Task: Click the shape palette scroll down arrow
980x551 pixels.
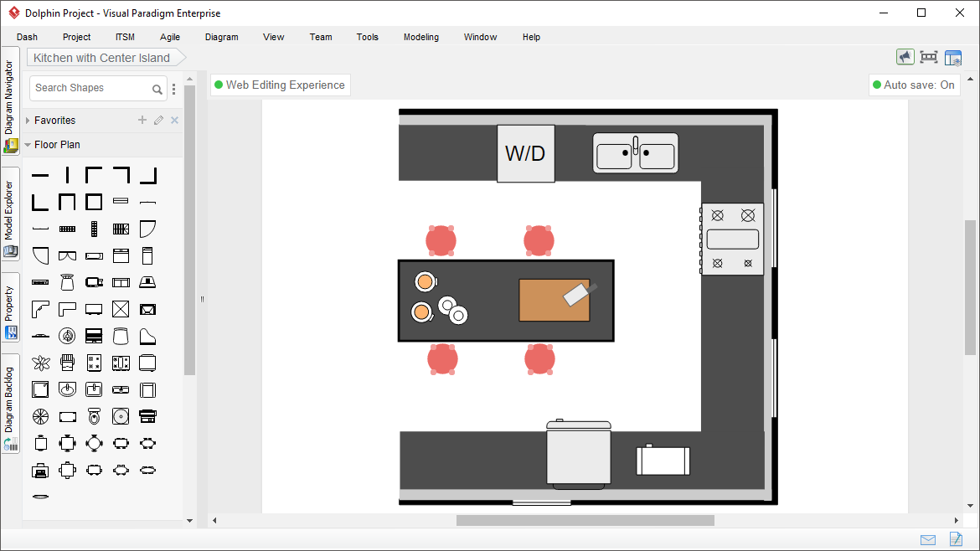Action: click(190, 520)
